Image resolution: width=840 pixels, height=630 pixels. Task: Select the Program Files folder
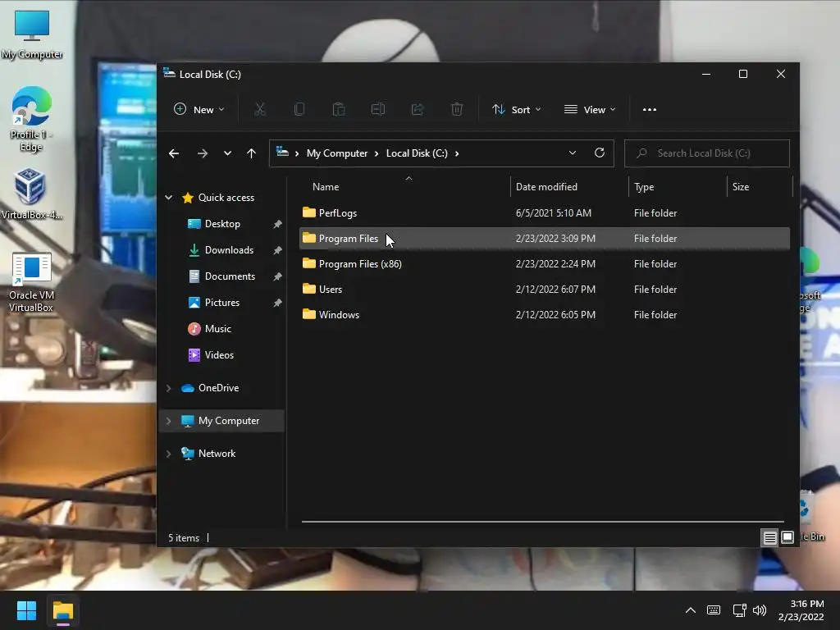pyautogui.click(x=545, y=239)
